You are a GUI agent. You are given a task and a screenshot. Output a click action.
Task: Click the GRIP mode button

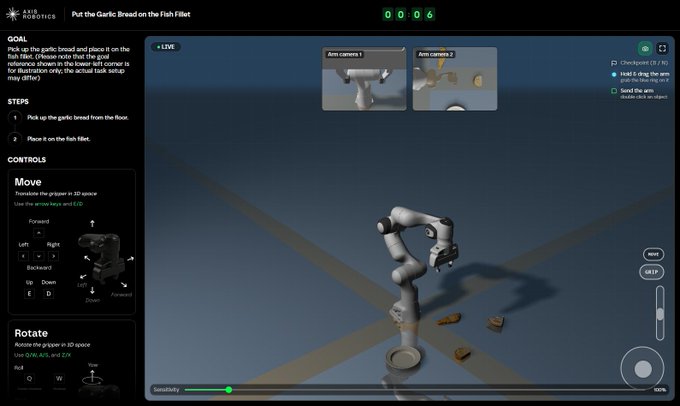coord(651,272)
